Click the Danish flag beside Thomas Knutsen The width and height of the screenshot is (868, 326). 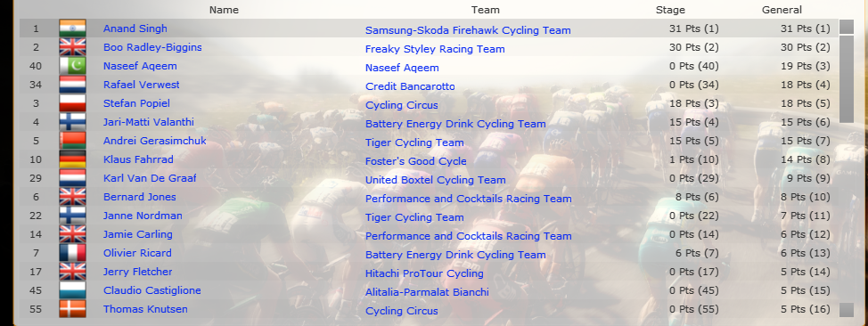click(72, 309)
